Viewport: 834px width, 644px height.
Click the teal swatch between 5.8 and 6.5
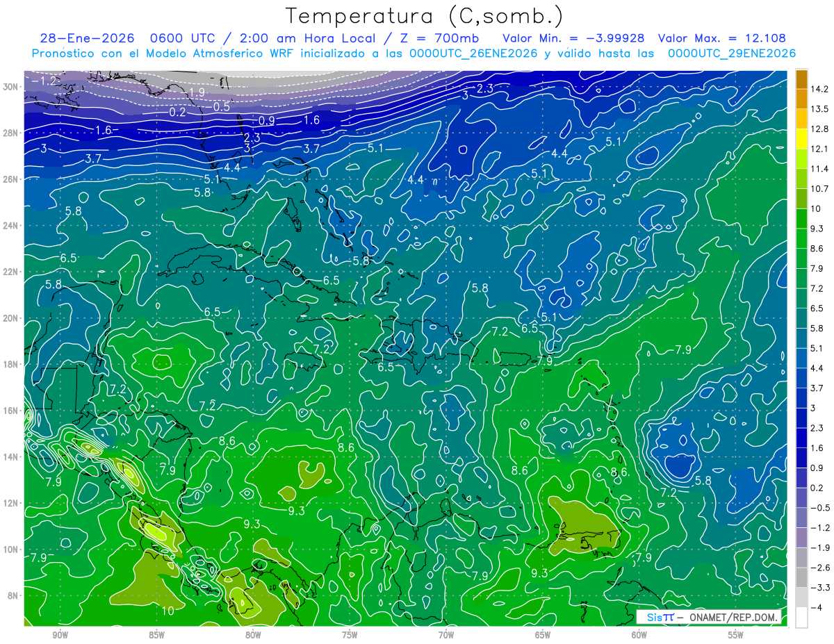[801, 318]
